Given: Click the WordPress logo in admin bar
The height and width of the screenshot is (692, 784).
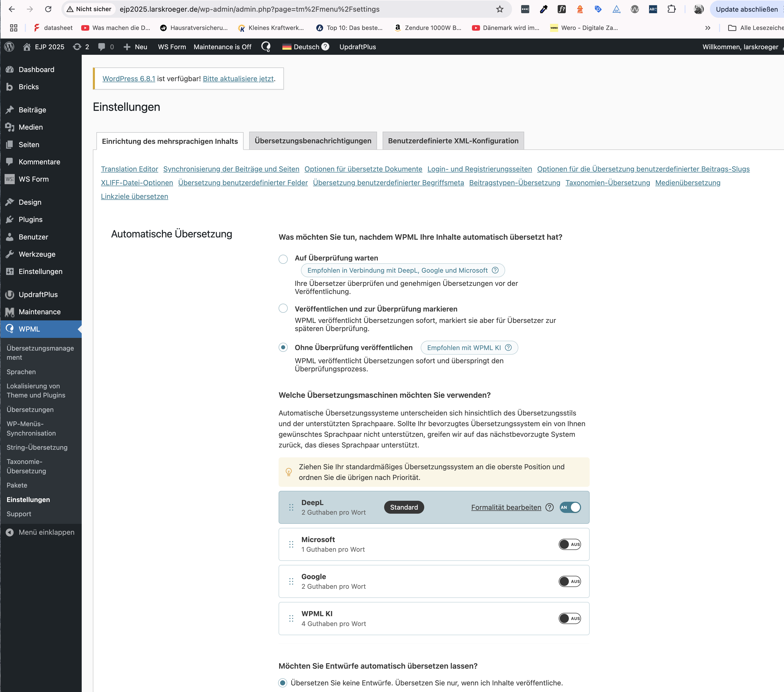Looking at the screenshot, I should 9,47.
